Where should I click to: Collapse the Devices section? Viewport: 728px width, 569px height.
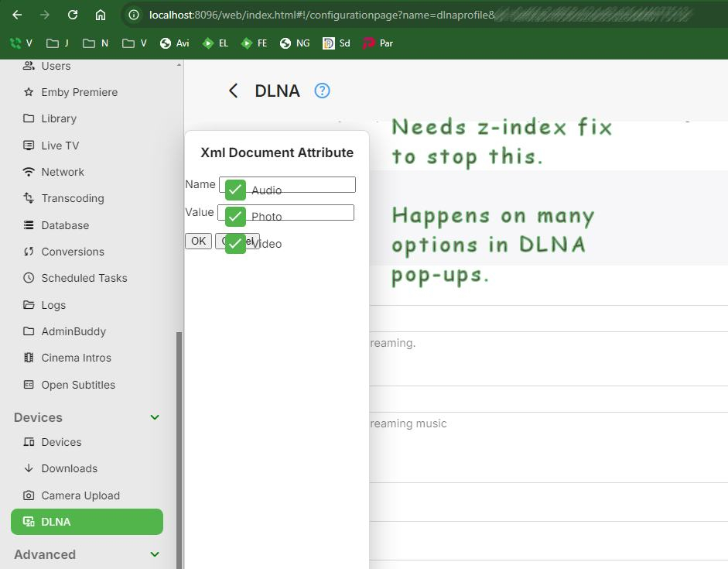click(x=154, y=417)
